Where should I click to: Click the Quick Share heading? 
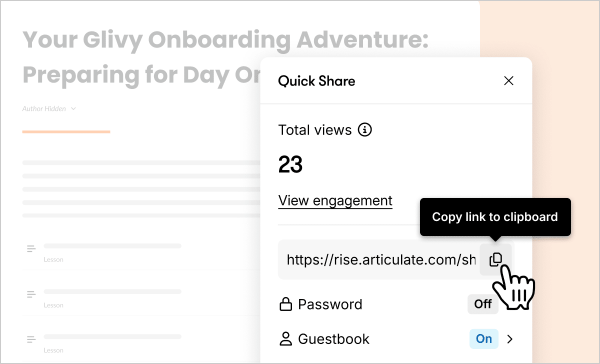click(x=316, y=80)
